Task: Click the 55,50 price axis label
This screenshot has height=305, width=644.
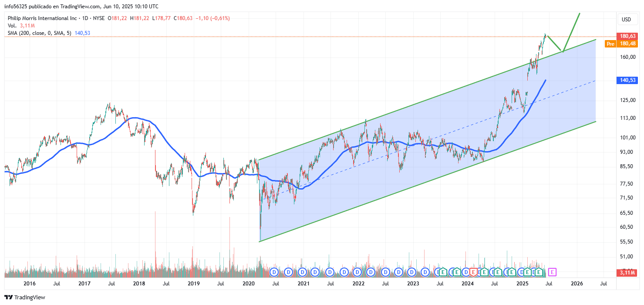Action: [626, 242]
